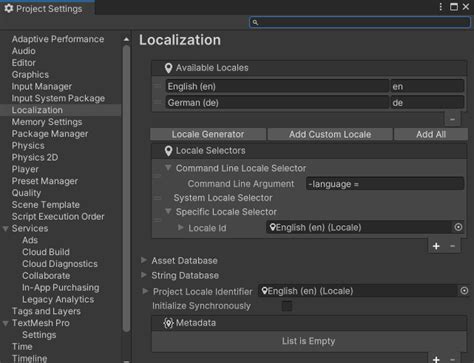474x363 pixels.
Task: Open Time settings
Action: coord(22,347)
